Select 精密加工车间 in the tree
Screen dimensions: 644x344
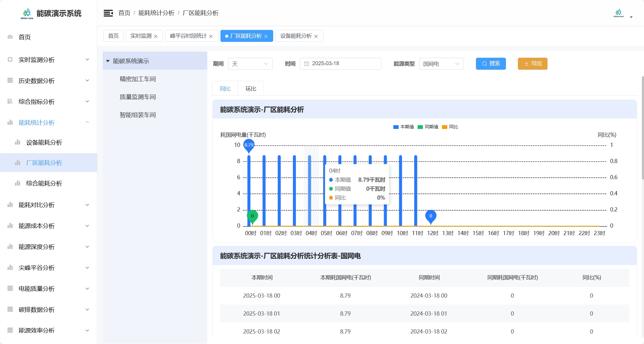click(x=137, y=79)
